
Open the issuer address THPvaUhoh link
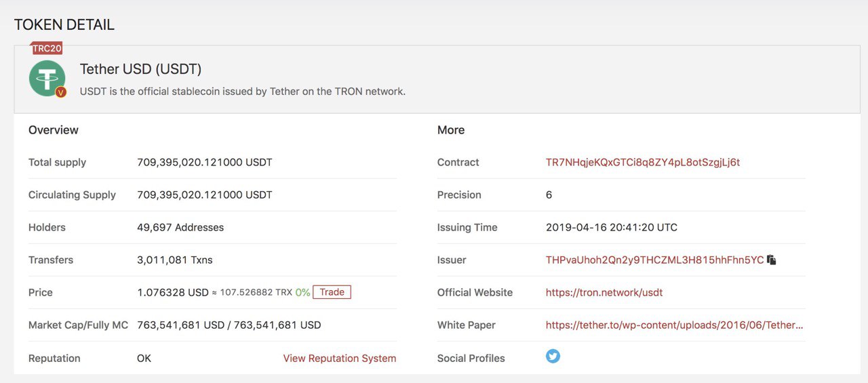[655, 260]
